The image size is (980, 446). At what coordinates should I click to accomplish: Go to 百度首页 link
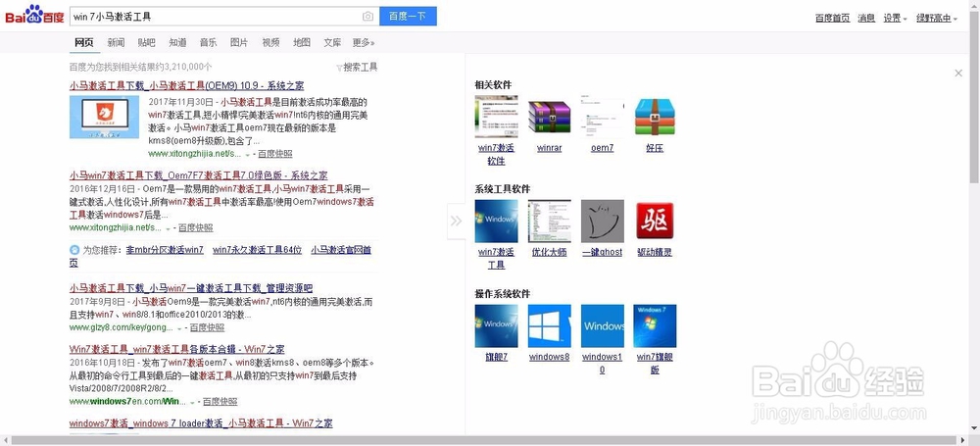[x=832, y=19]
